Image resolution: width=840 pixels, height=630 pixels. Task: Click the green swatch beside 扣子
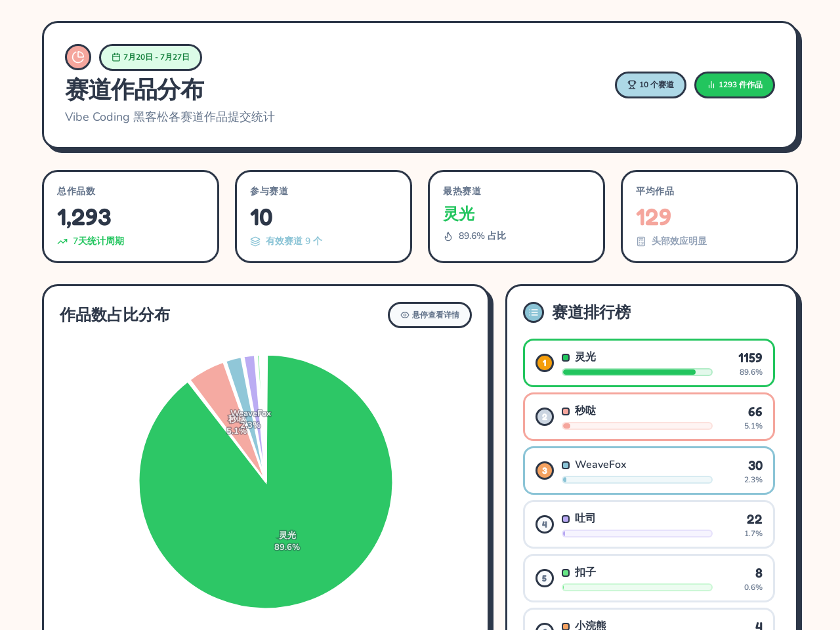(566, 573)
